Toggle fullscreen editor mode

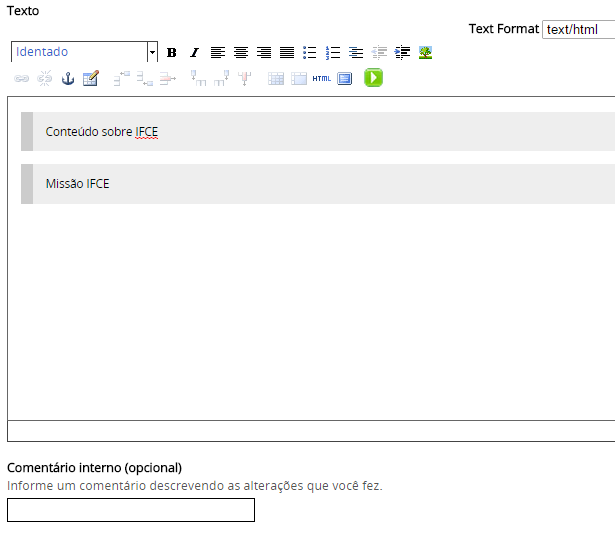pos(345,78)
